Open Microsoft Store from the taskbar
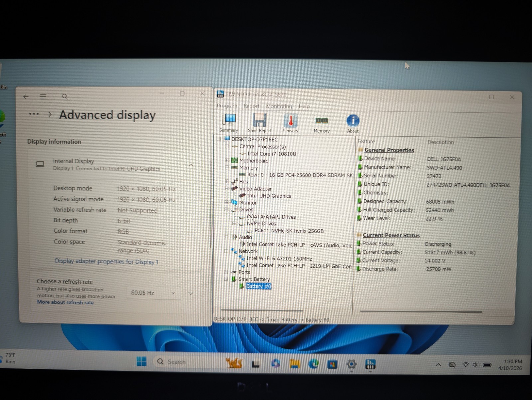532x400 pixels. pos(332,364)
